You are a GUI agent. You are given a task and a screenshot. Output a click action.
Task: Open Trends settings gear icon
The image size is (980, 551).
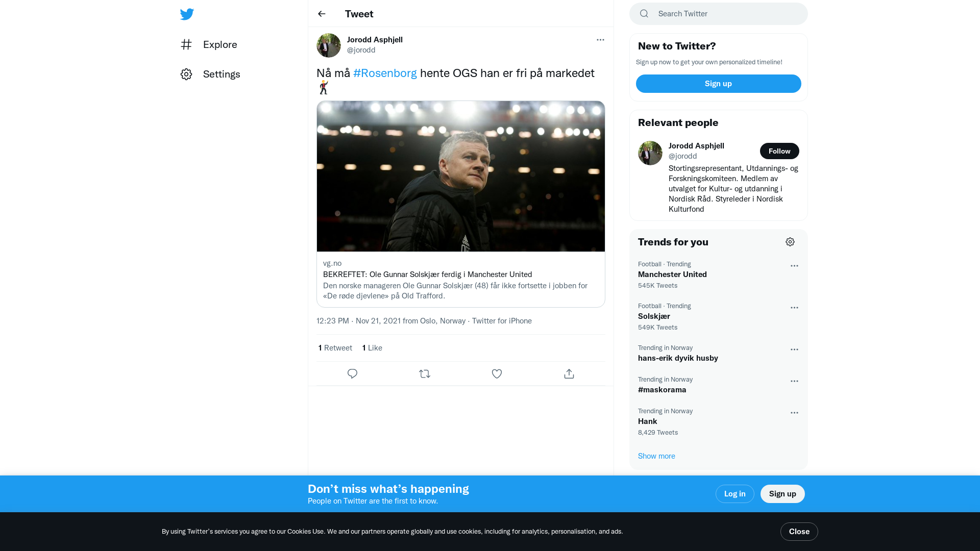(x=790, y=242)
